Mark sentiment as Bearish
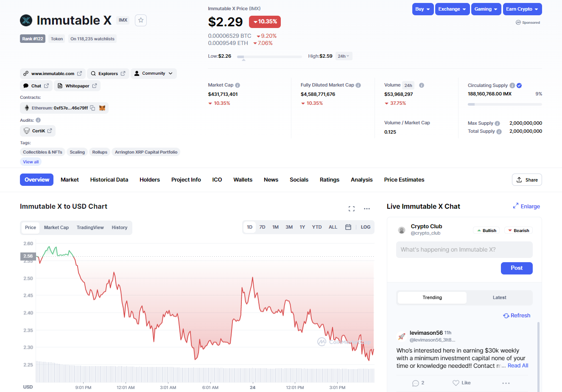The image size is (562, 392). point(518,230)
